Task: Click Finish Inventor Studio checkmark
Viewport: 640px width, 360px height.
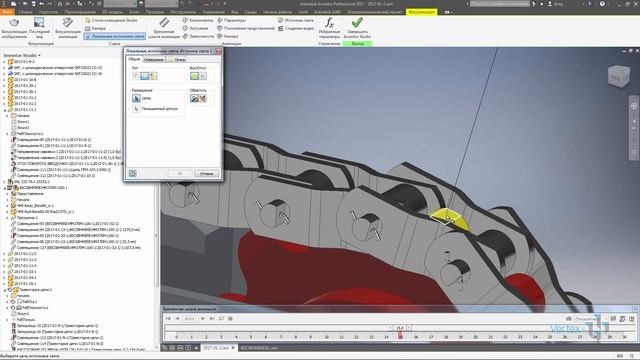Action: pyautogui.click(x=357, y=28)
